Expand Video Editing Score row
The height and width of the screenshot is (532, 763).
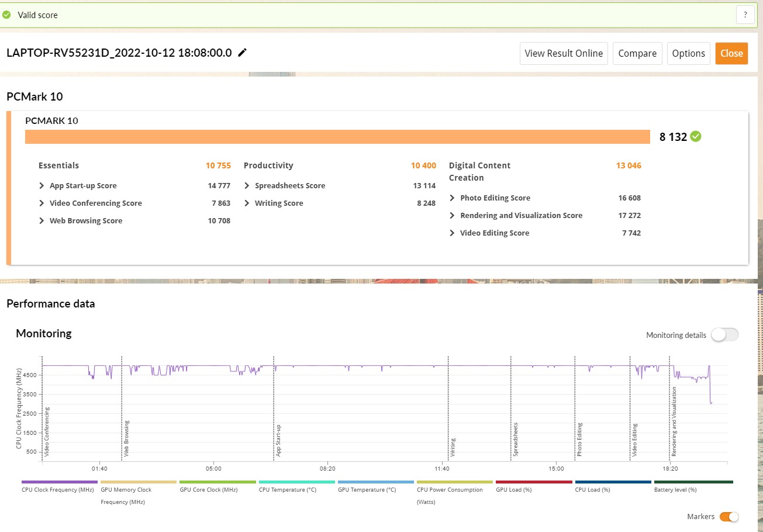pyautogui.click(x=453, y=233)
